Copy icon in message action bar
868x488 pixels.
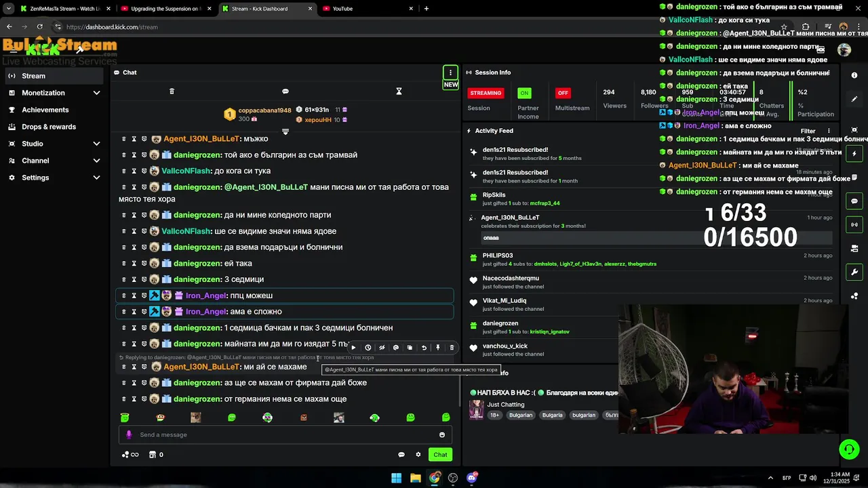pos(410,348)
